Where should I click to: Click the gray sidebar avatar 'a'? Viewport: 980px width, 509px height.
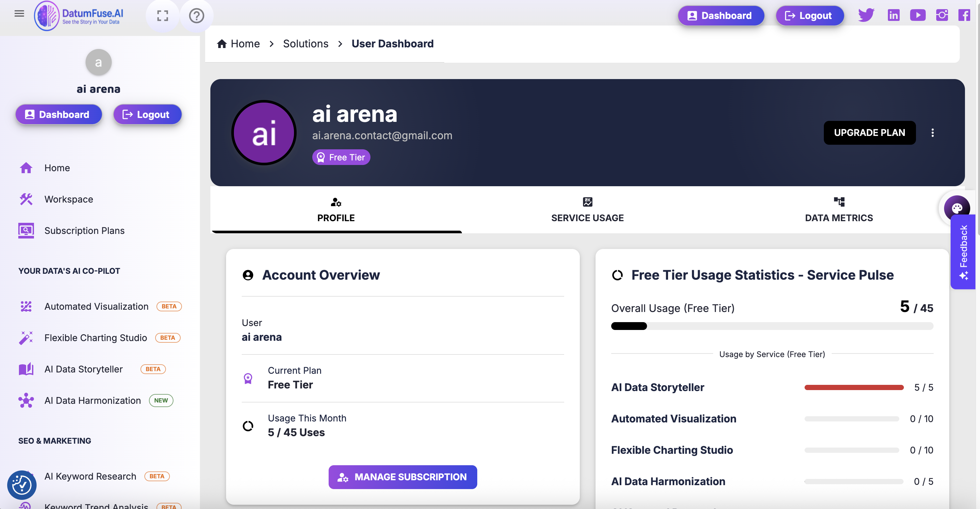pyautogui.click(x=98, y=62)
